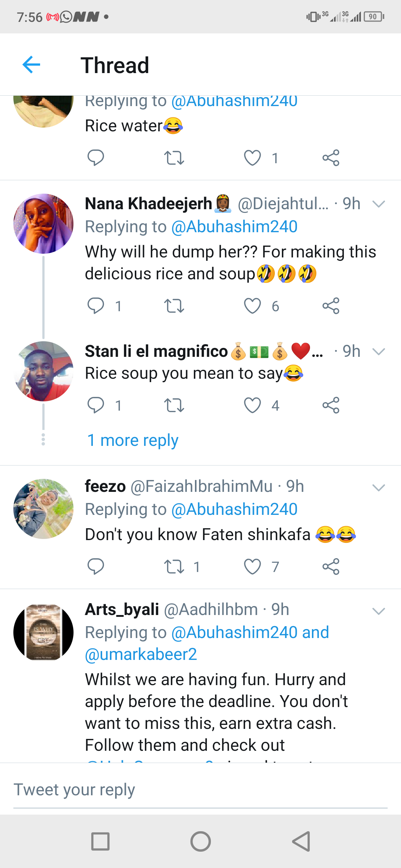The width and height of the screenshot is (401, 868).
Task: Share the 'Rice water' tweet
Action: tap(331, 158)
